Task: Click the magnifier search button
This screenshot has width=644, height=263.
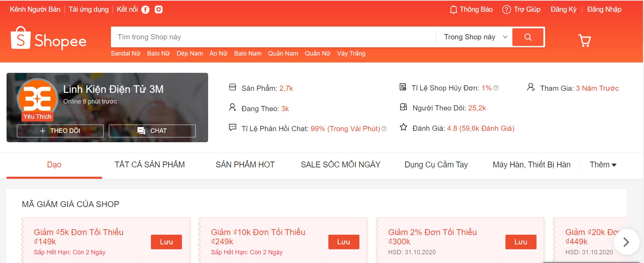Action: click(528, 37)
